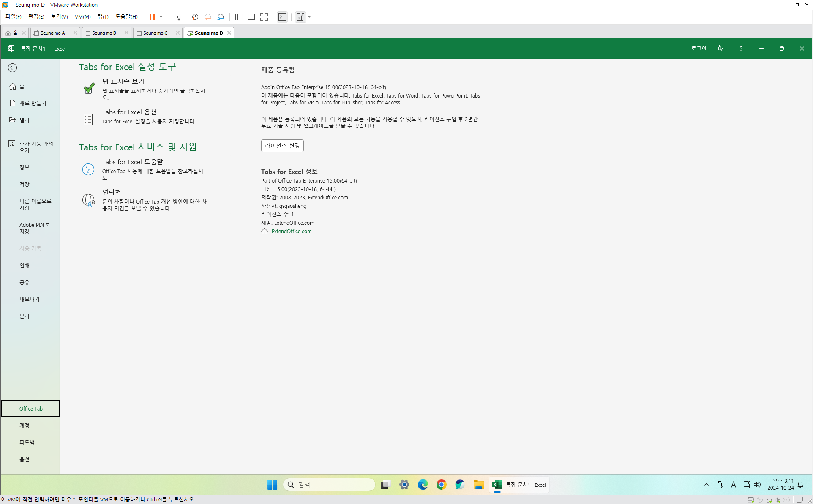This screenshot has height=504, width=813.
Task: Choose Adobe PDF로 저장
Action: 30,228
